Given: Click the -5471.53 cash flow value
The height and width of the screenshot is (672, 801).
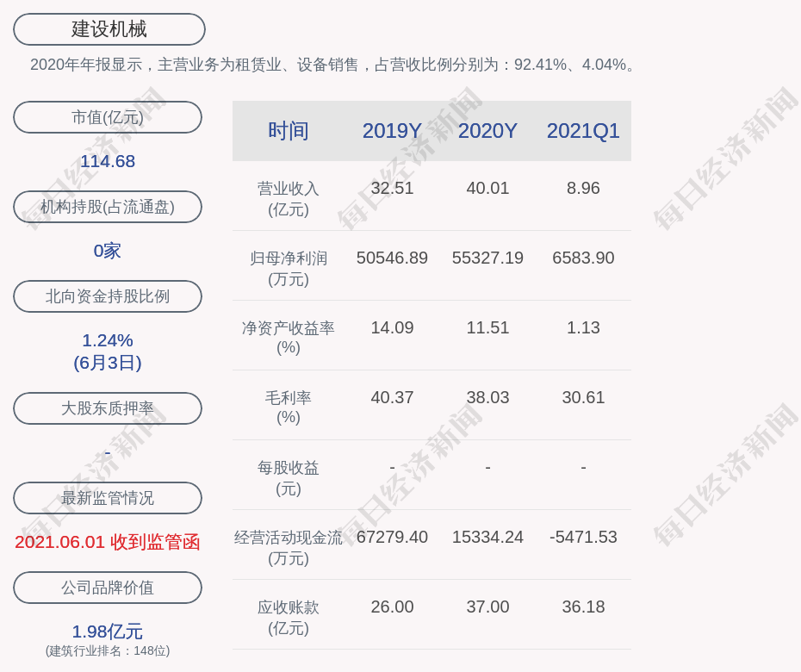Looking at the screenshot, I should click(583, 537).
